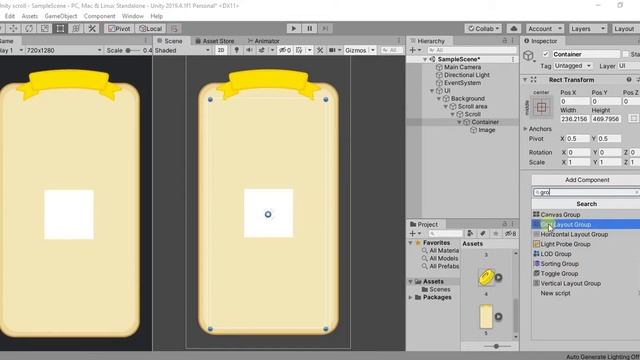Select EventSystem in Hierarchy
The width and height of the screenshot is (640, 360).
click(462, 83)
